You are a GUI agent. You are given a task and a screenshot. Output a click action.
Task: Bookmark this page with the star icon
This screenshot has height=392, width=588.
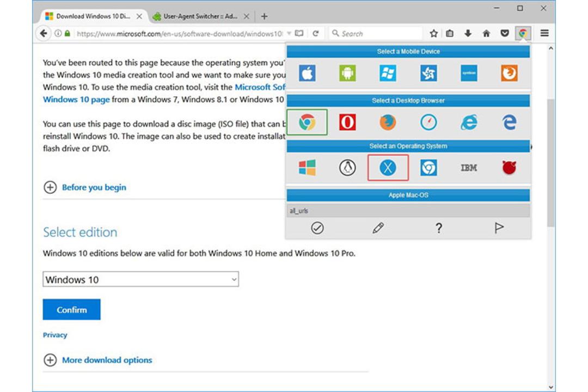(434, 33)
